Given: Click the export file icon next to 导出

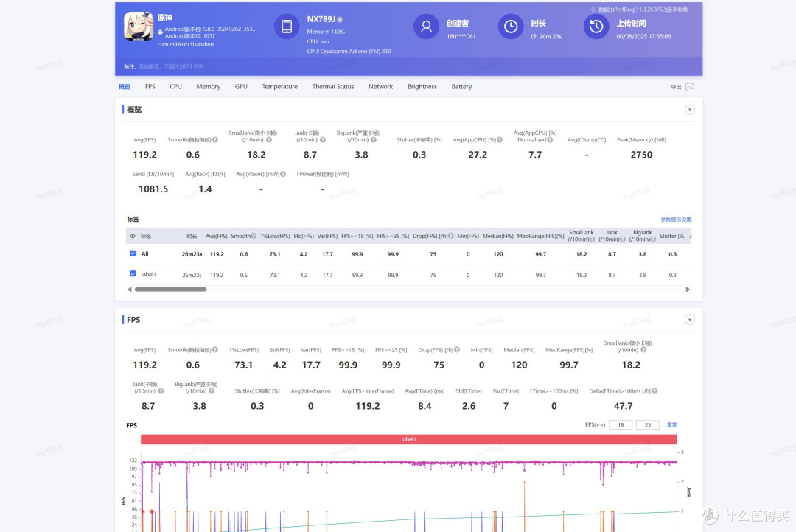Looking at the screenshot, I should [x=689, y=87].
